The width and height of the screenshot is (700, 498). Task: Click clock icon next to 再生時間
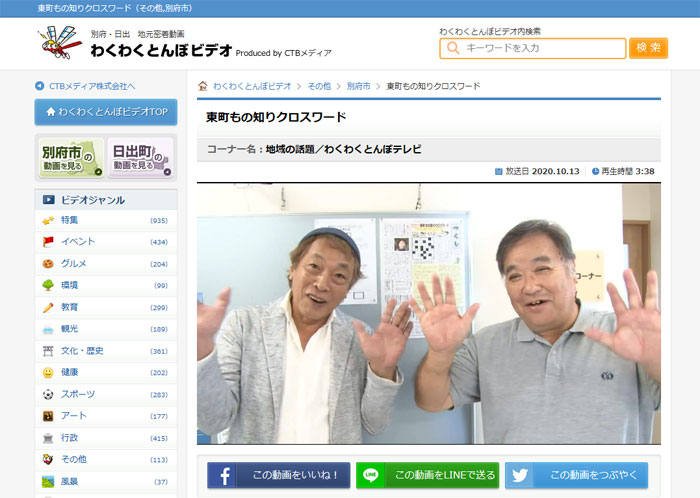[x=595, y=171]
